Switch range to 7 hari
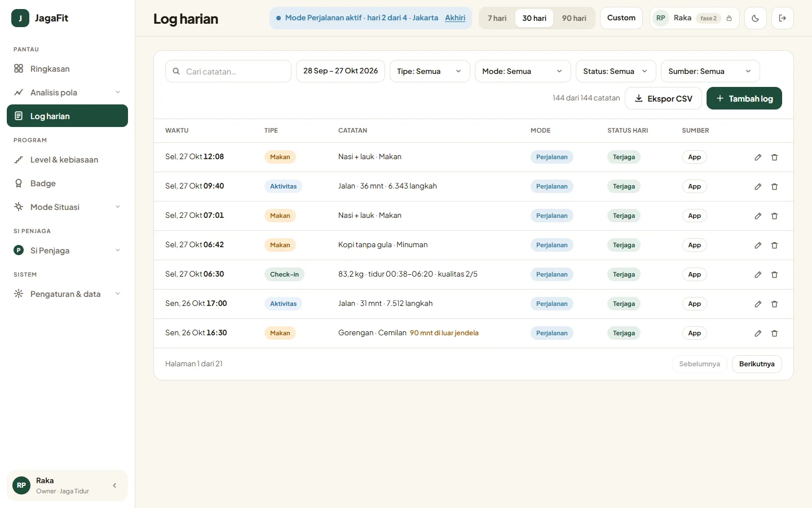Screen dimensions: 812x508 click(x=497, y=18)
